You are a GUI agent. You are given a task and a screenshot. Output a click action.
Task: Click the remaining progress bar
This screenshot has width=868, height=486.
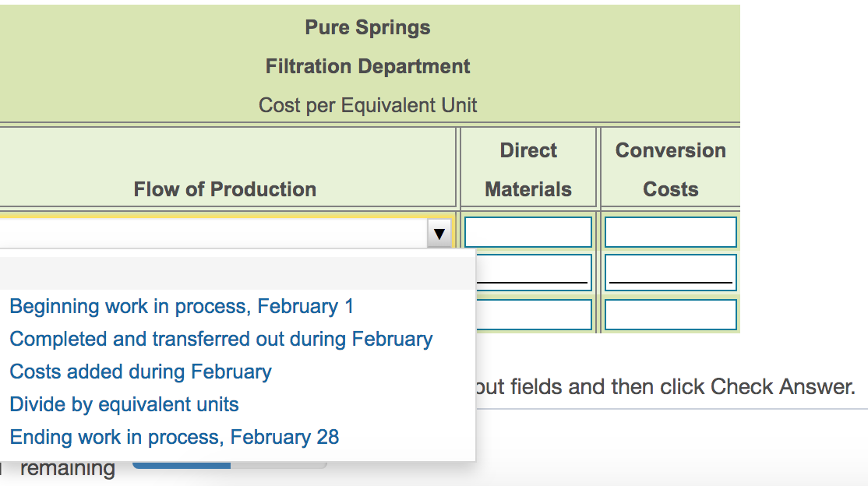tap(229, 466)
